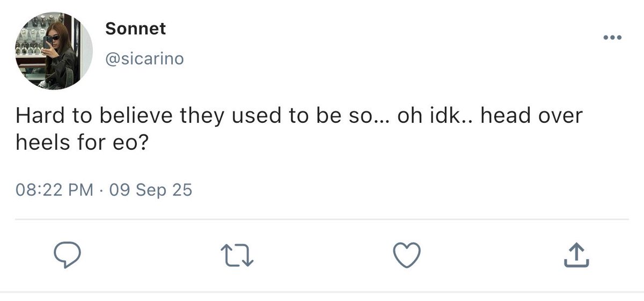Click the display name Sonnet
644x301 pixels.
[135, 29]
